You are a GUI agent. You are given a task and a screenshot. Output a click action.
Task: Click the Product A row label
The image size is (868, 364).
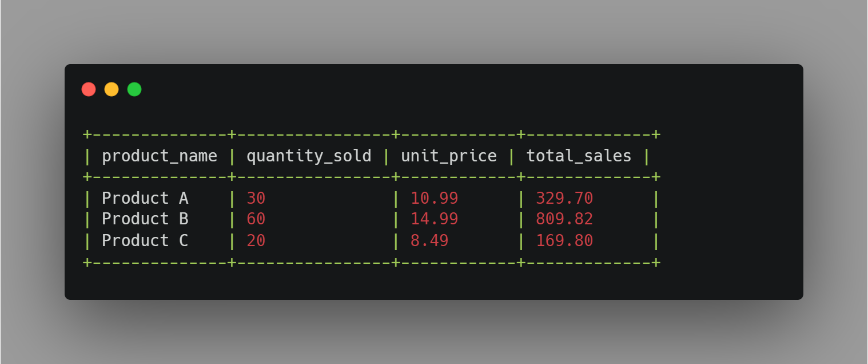point(145,198)
